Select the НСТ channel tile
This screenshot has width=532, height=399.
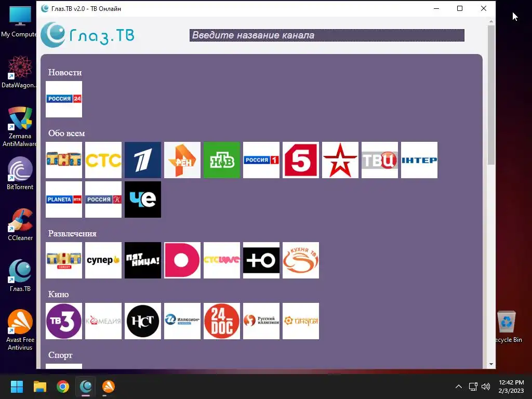pos(143,321)
